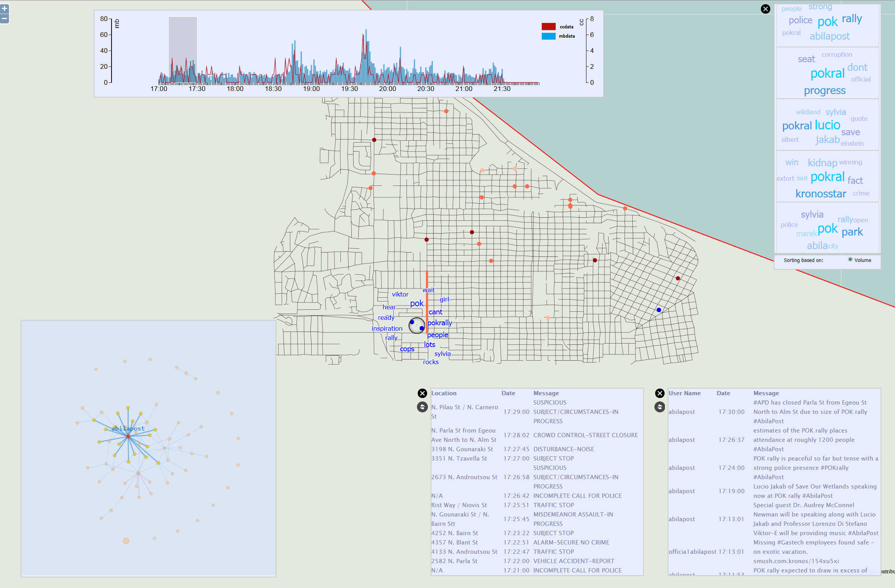Click the map label 'wait'
895x588 pixels.
click(429, 290)
